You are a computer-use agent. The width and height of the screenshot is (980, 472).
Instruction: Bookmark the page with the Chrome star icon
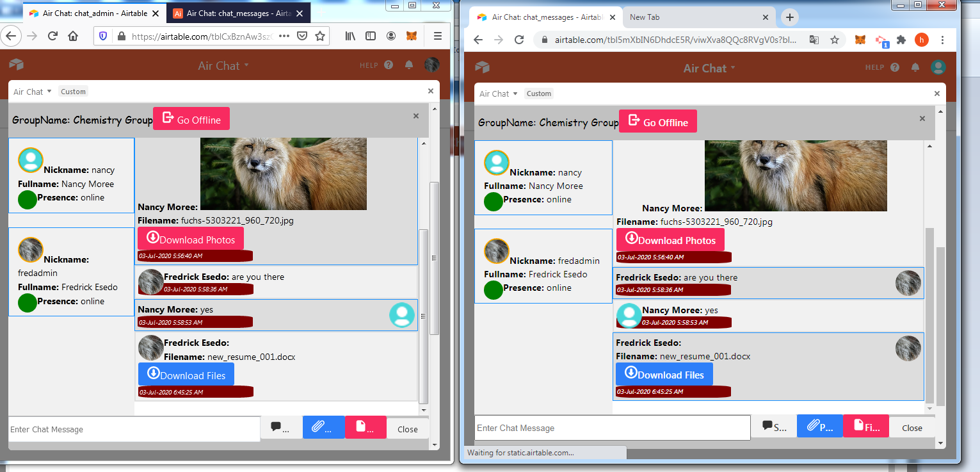tap(835, 40)
